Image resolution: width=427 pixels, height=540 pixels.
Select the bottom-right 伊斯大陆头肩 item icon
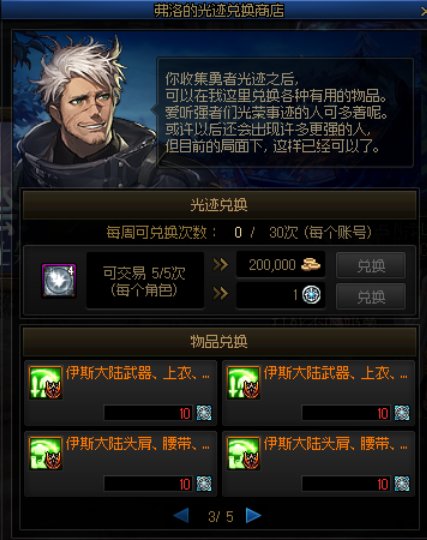(243, 453)
